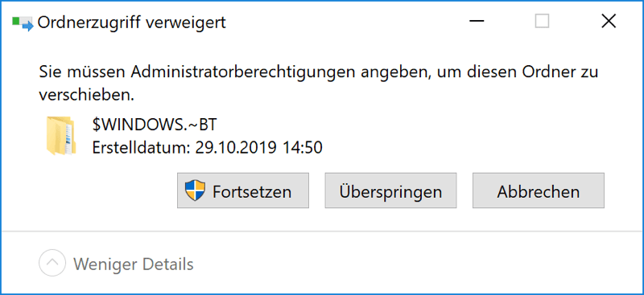Click the $WINDOWS.~BT folder name
Screen dimensions: 644x295
(154, 125)
